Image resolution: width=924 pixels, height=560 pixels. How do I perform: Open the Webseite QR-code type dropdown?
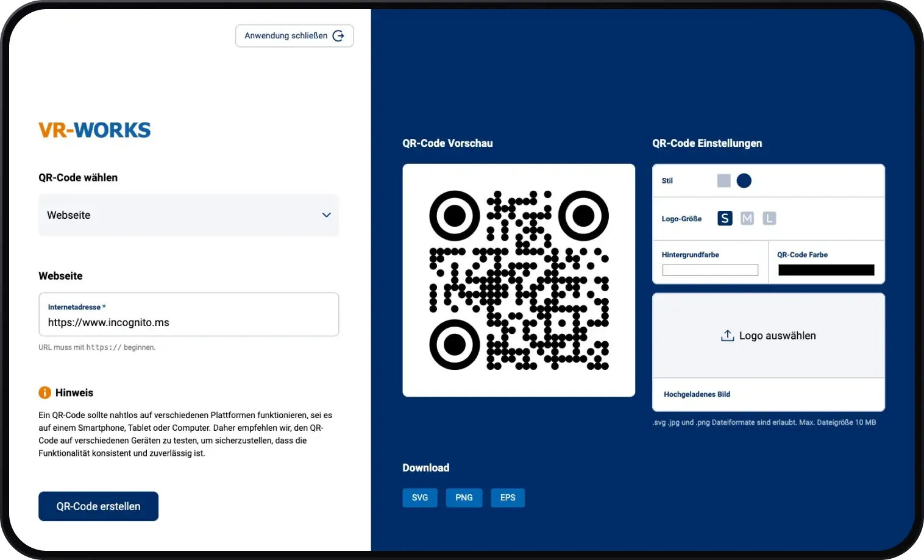[x=188, y=215]
